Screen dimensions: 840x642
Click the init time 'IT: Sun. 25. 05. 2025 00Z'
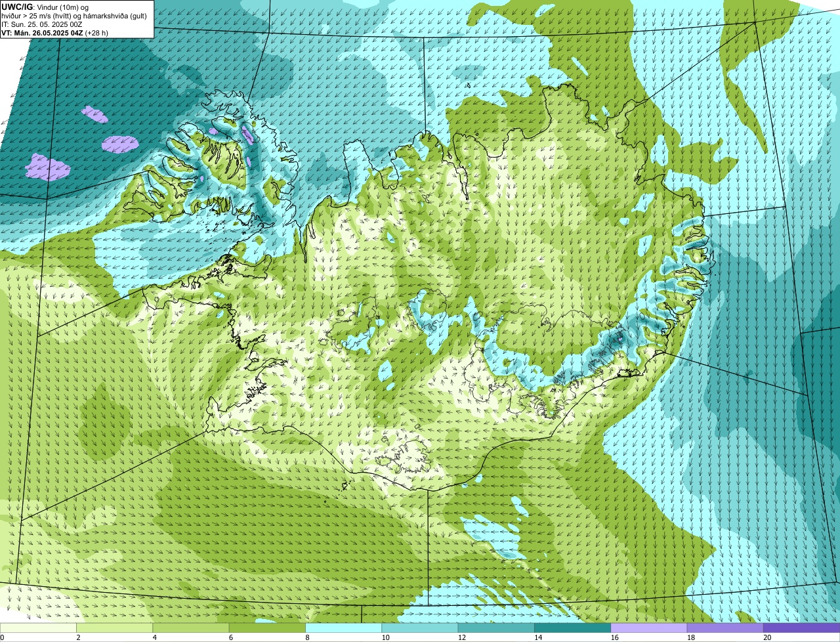point(41,24)
